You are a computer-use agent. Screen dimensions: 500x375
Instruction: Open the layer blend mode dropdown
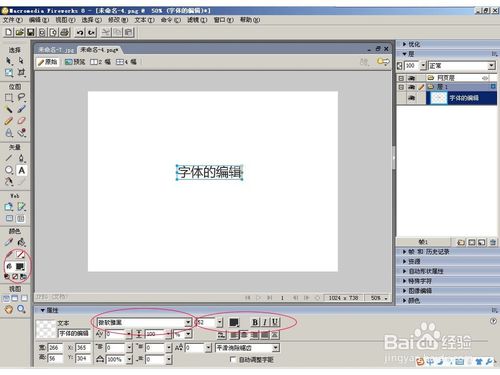point(462,66)
